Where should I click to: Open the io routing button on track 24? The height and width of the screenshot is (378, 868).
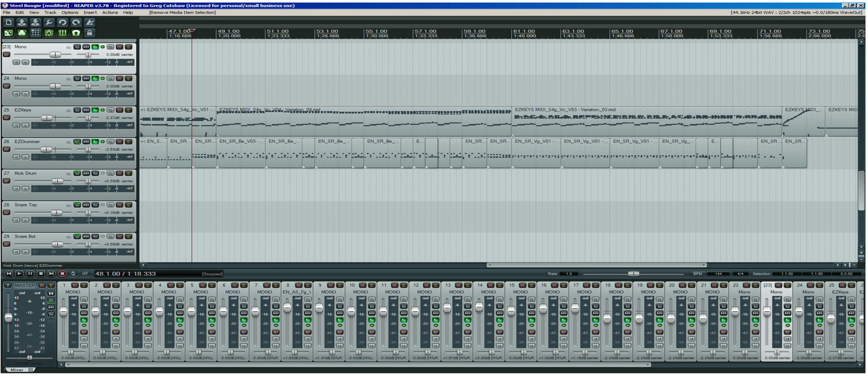(x=77, y=78)
